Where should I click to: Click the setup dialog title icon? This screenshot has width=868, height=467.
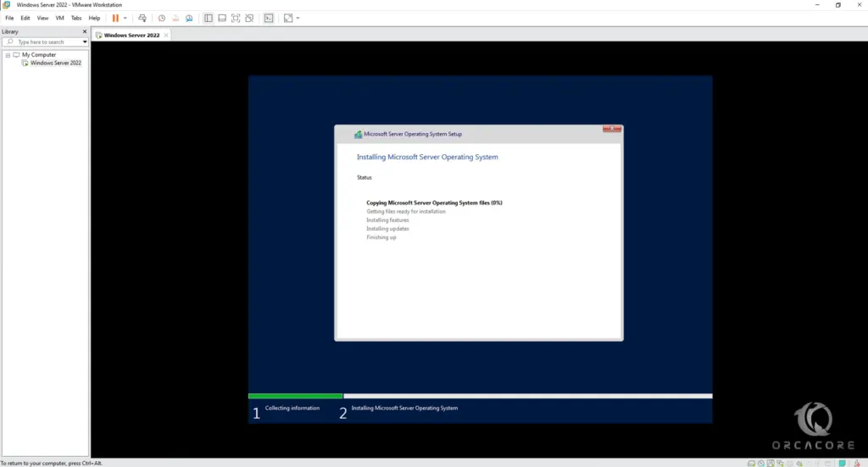pos(359,134)
